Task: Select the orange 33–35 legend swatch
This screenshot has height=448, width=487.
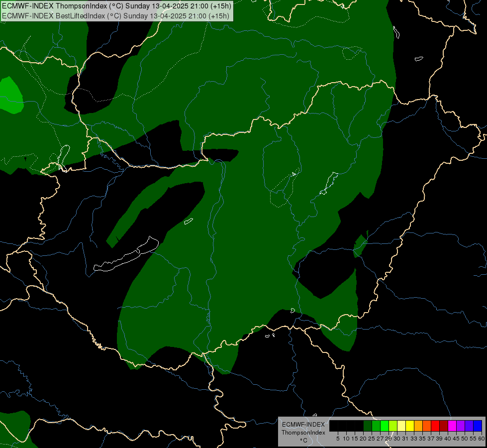Action: point(418,426)
